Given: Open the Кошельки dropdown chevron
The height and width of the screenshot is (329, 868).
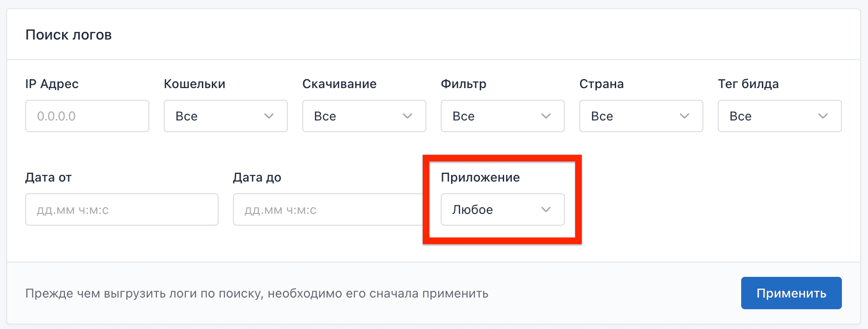Looking at the screenshot, I should coord(269,116).
